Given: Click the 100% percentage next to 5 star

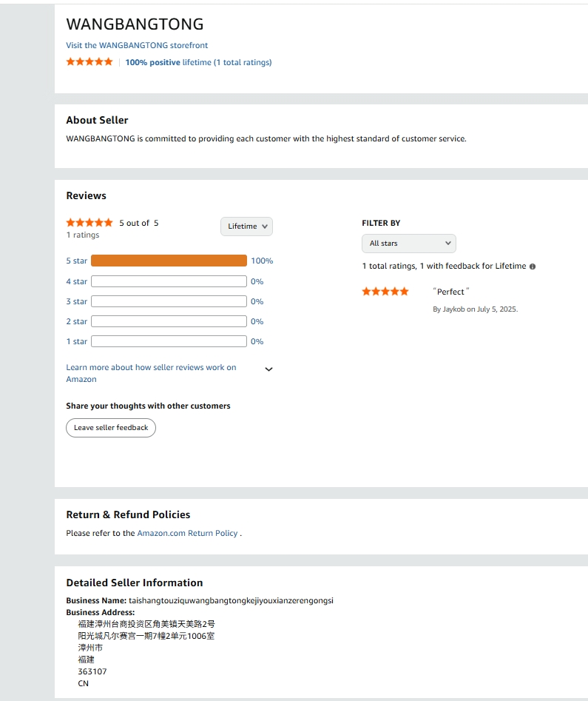Looking at the screenshot, I should tap(262, 261).
